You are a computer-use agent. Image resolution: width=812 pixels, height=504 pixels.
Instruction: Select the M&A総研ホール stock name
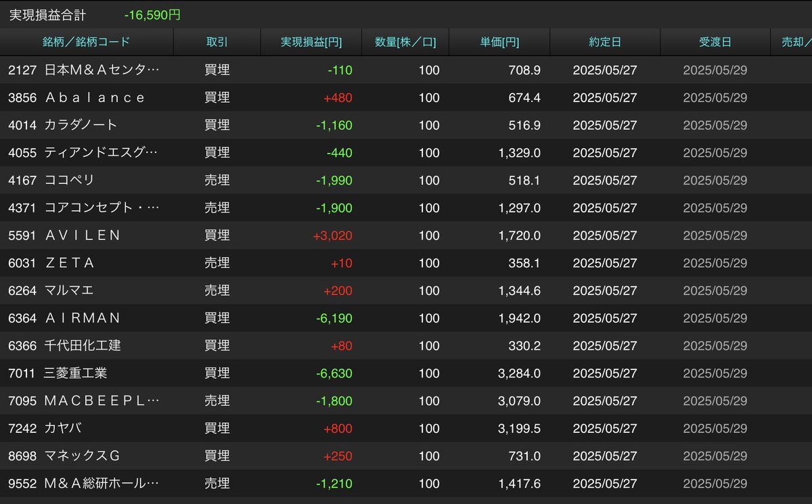pyautogui.click(x=102, y=484)
